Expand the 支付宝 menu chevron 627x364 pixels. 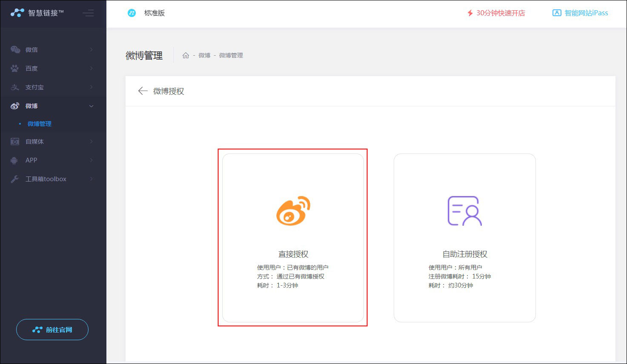[91, 87]
